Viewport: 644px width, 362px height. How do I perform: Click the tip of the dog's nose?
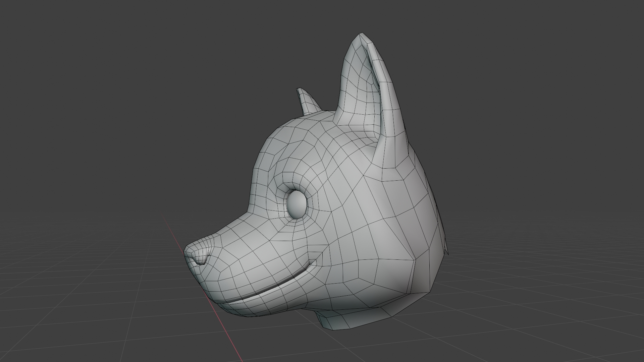187,251
